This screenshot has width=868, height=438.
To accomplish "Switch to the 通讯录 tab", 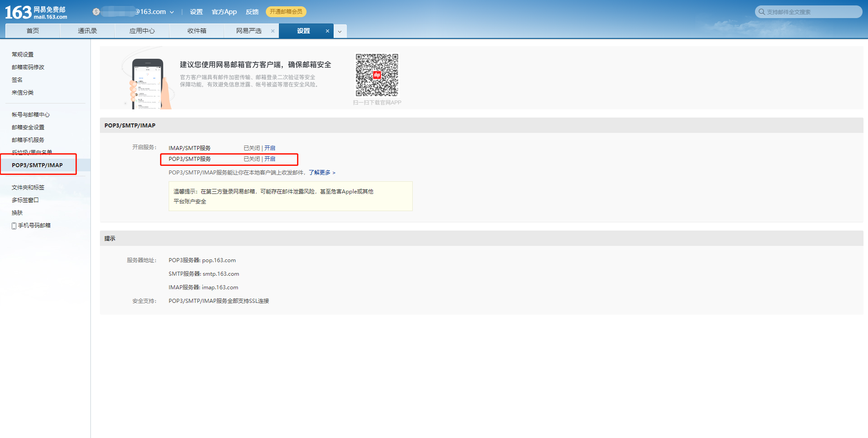I will (87, 30).
